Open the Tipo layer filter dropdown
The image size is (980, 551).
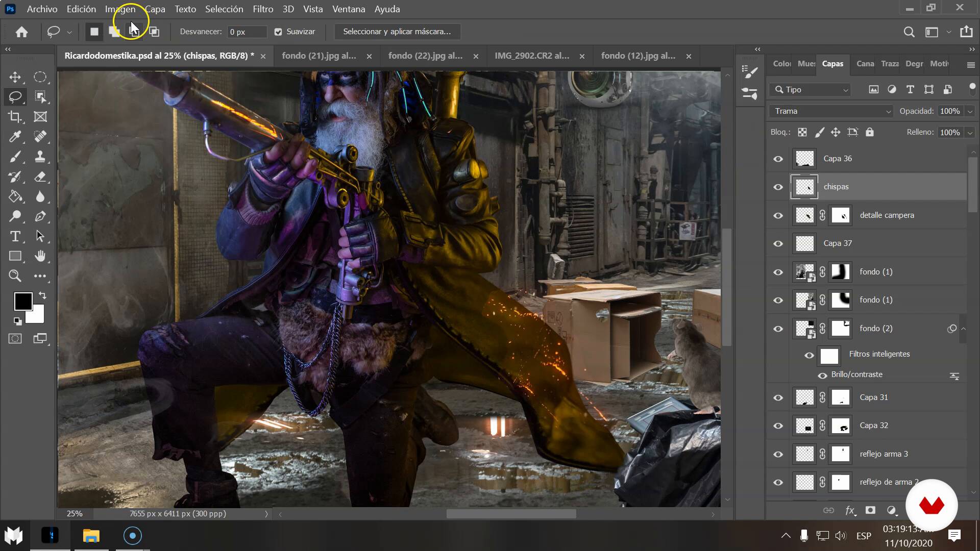point(810,90)
